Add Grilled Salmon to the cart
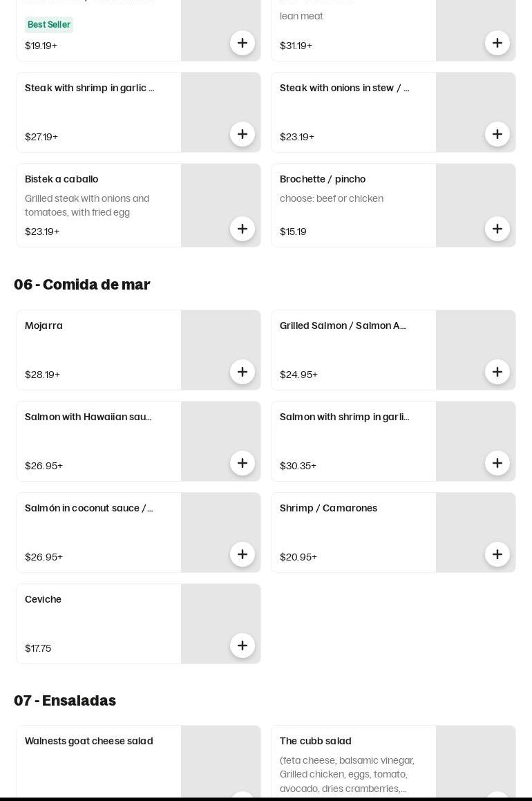 [x=497, y=372]
